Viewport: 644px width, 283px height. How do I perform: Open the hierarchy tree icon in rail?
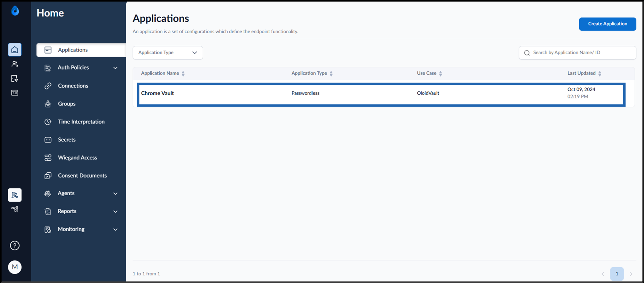click(x=15, y=209)
